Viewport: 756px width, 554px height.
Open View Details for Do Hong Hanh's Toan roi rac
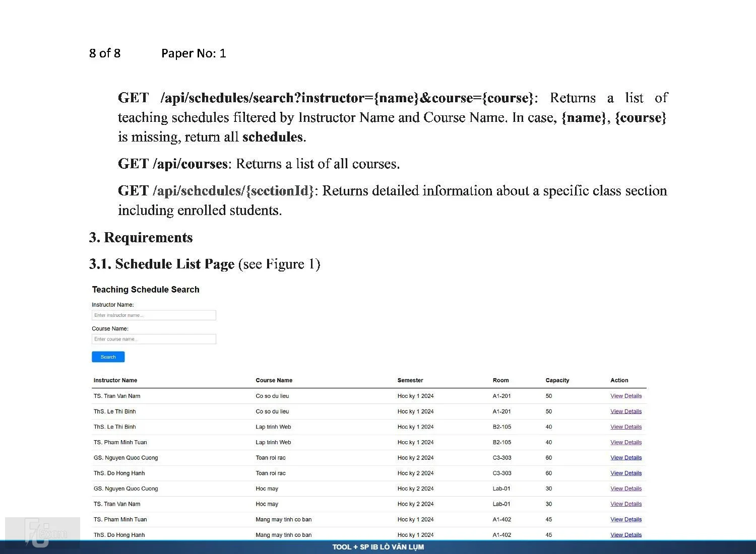coord(626,473)
